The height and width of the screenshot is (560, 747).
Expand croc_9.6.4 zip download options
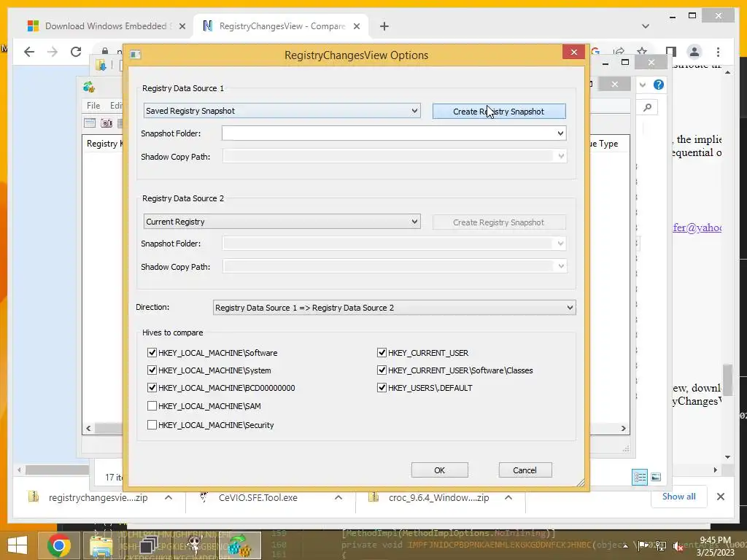[x=508, y=497]
